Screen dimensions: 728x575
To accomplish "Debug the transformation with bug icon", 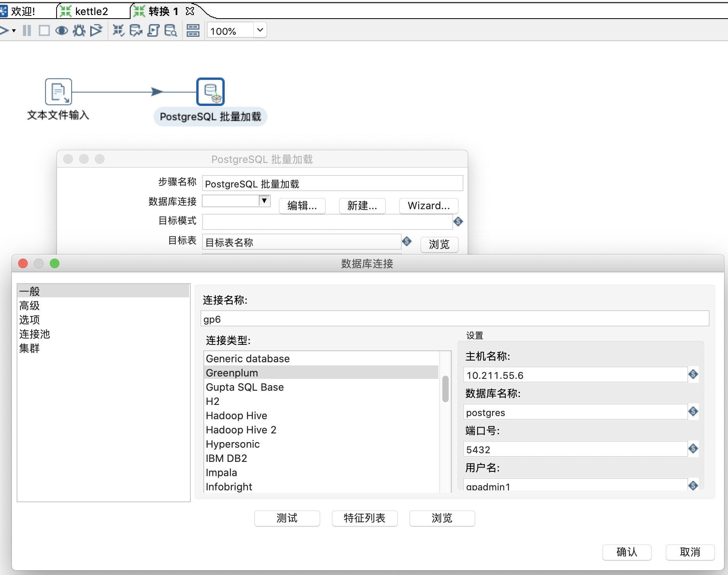I will click(79, 30).
